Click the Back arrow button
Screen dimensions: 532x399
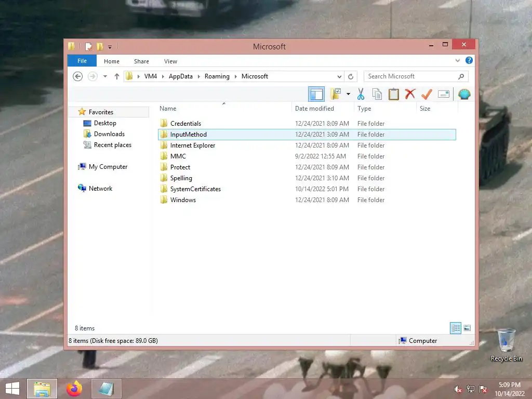tap(78, 76)
